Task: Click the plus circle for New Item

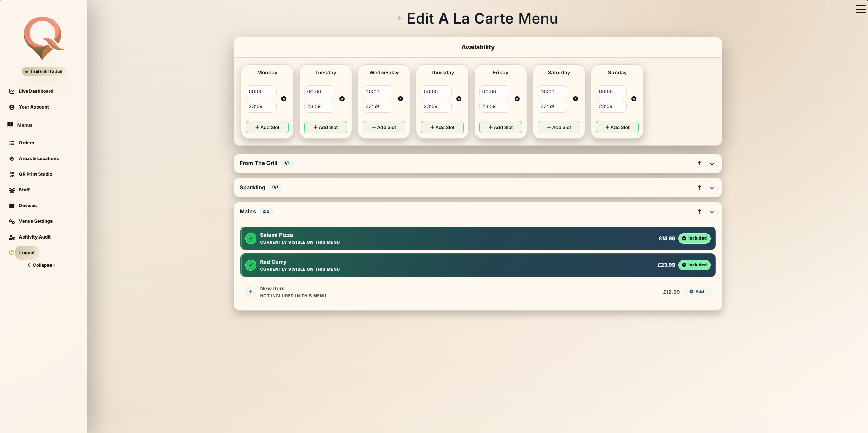Action: pos(251,292)
